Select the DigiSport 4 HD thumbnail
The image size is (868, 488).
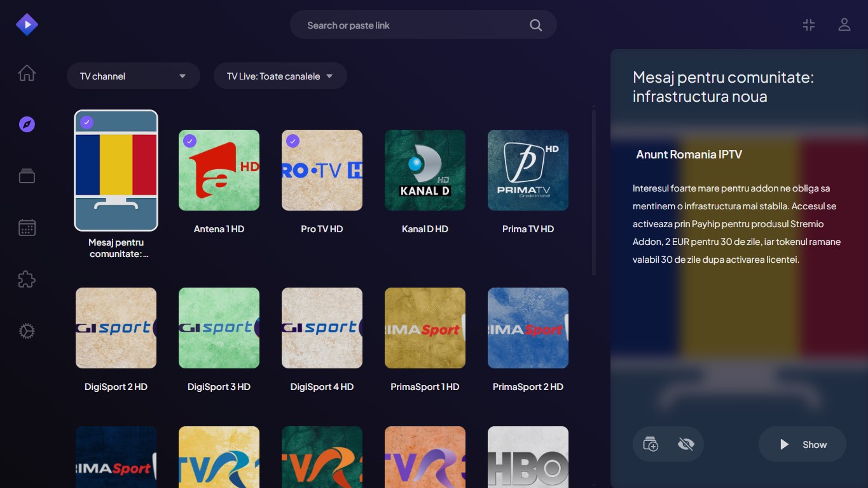[322, 328]
